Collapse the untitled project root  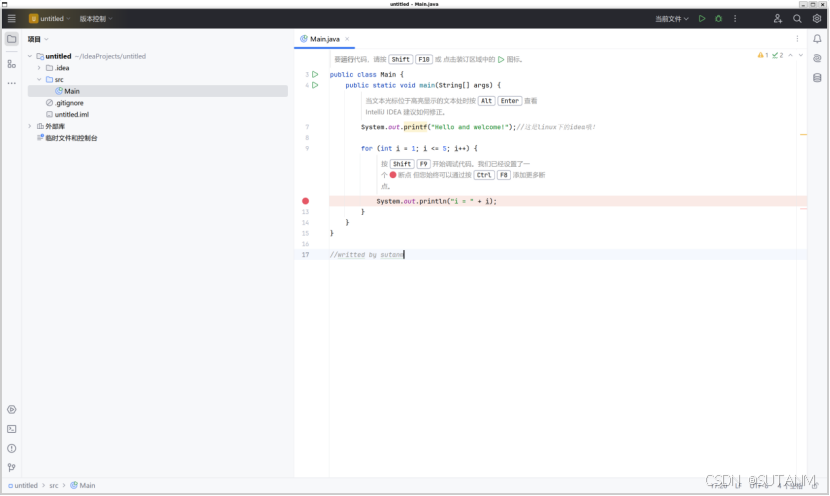click(x=30, y=56)
